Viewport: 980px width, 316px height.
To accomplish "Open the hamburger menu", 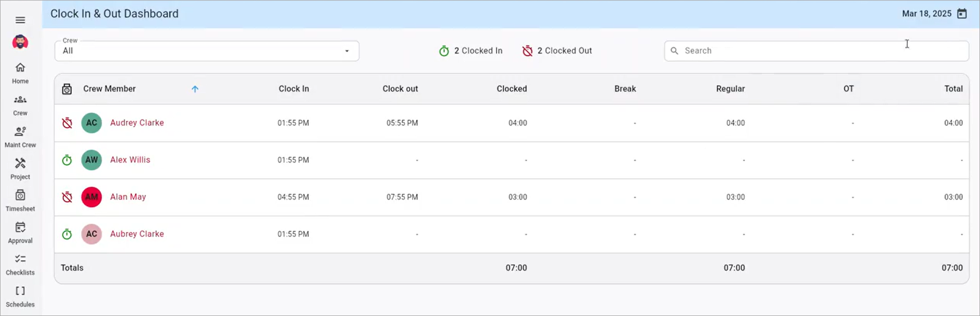I will [x=20, y=20].
